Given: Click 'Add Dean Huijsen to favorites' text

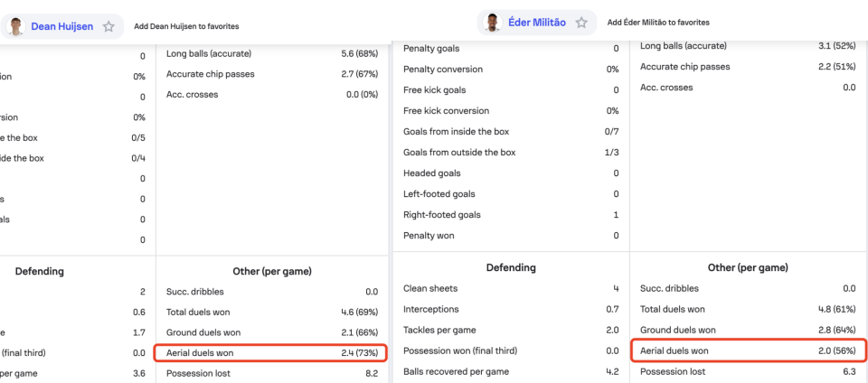Looking at the screenshot, I should coord(186,27).
